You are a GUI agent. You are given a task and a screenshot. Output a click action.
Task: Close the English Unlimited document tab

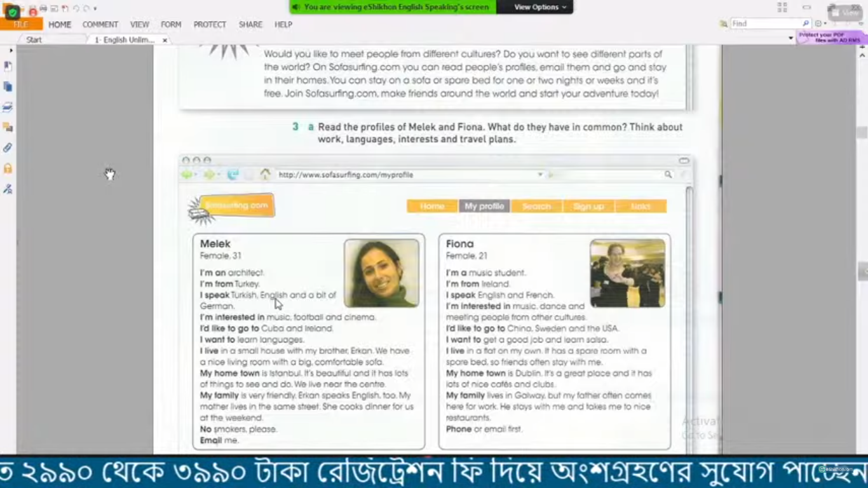[x=165, y=40]
